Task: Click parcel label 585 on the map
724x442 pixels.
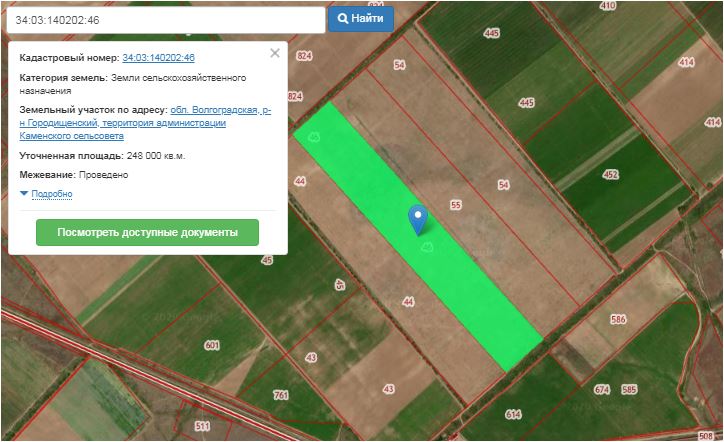Action: [x=629, y=389]
